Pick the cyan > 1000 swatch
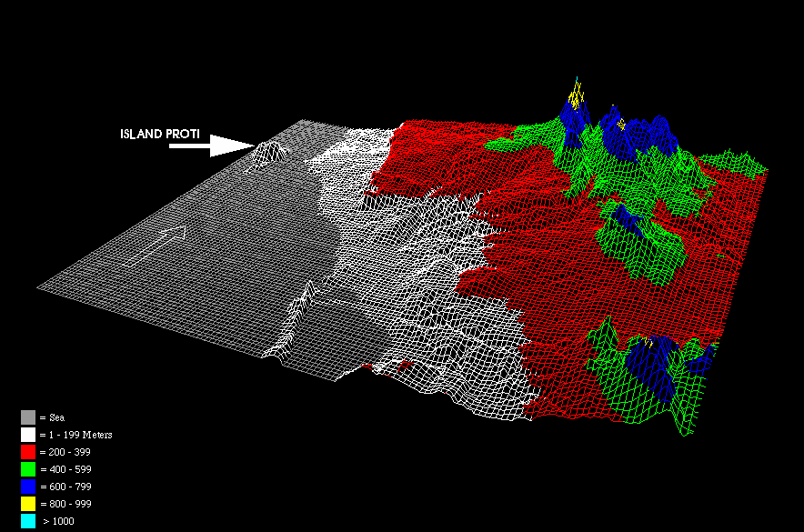 click(x=28, y=521)
